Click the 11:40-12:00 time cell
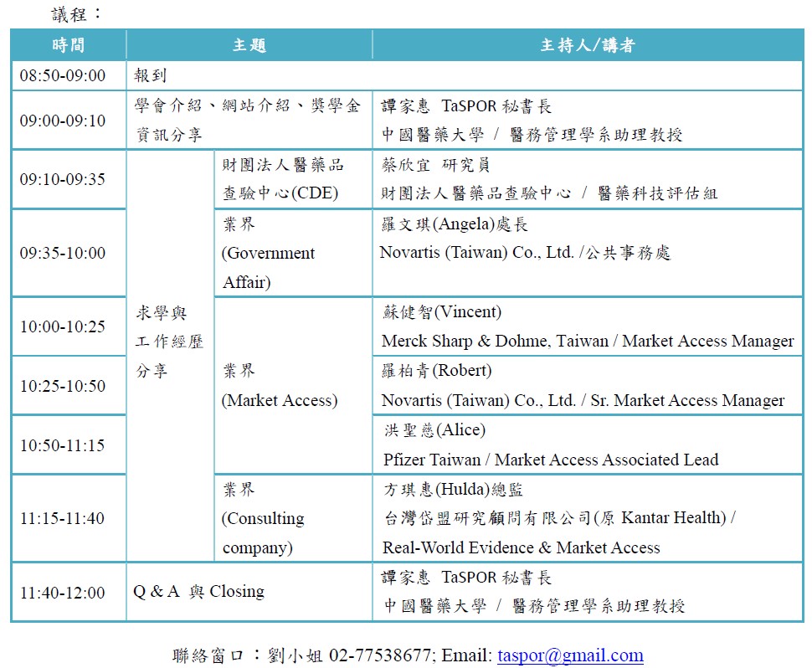This screenshot has height=668, width=812. 69,593
